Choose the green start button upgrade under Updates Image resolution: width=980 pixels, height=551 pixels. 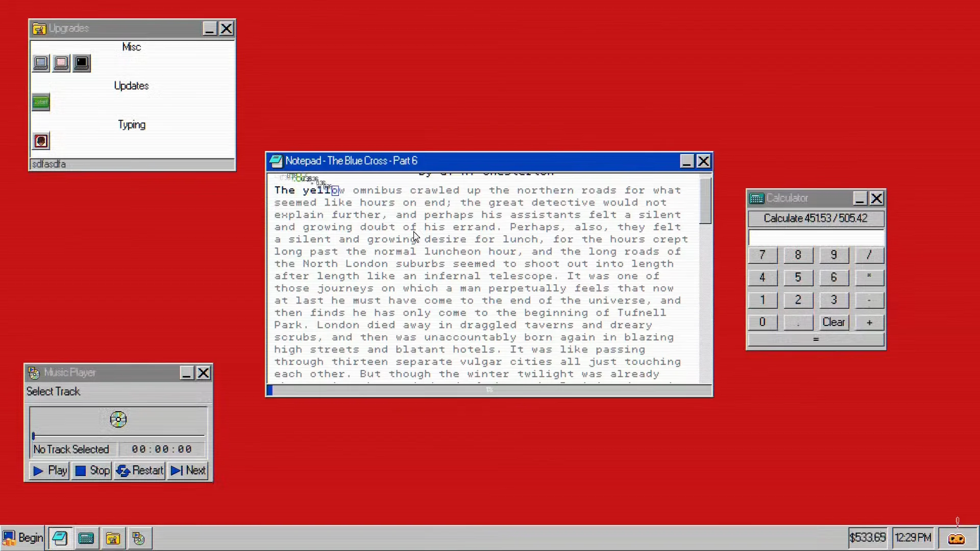[x=41, y=102]
